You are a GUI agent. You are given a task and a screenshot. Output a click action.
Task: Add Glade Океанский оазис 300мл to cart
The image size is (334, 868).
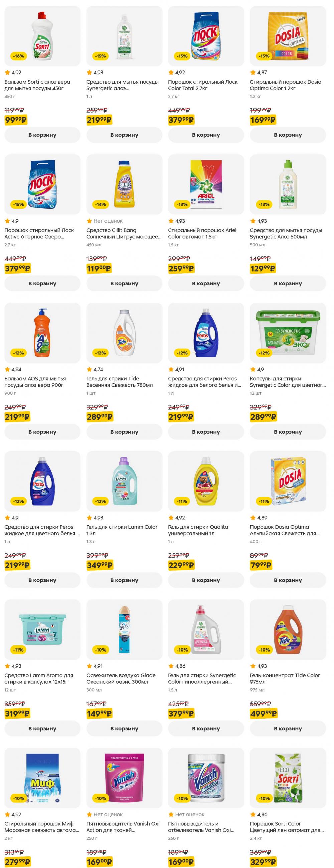point(124,728)
